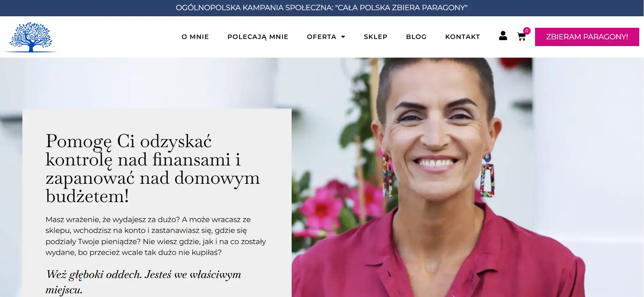644x297 pixels.
Task: Go to KONTAKT page
Action: tap(462, 37)
